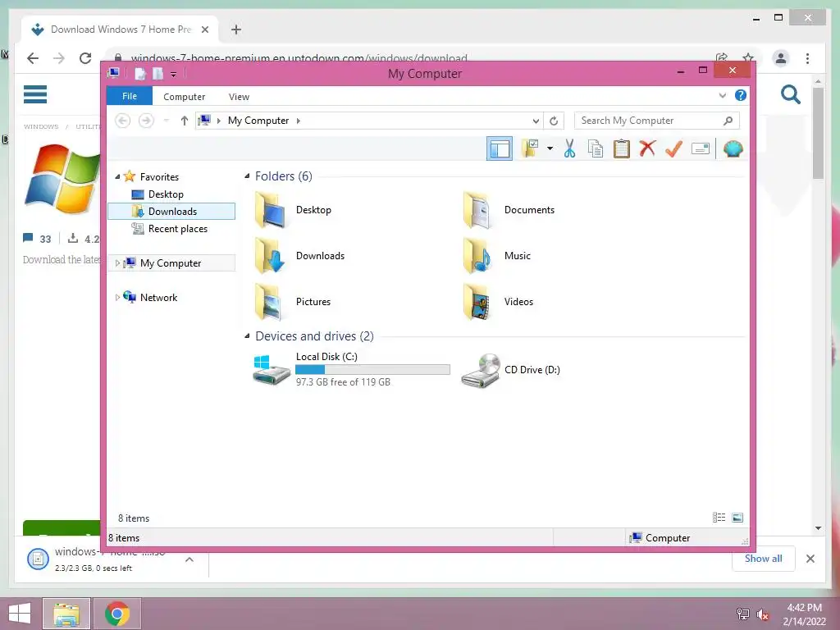
Task: Refresh the My Computer view
Action: [554, 121]
